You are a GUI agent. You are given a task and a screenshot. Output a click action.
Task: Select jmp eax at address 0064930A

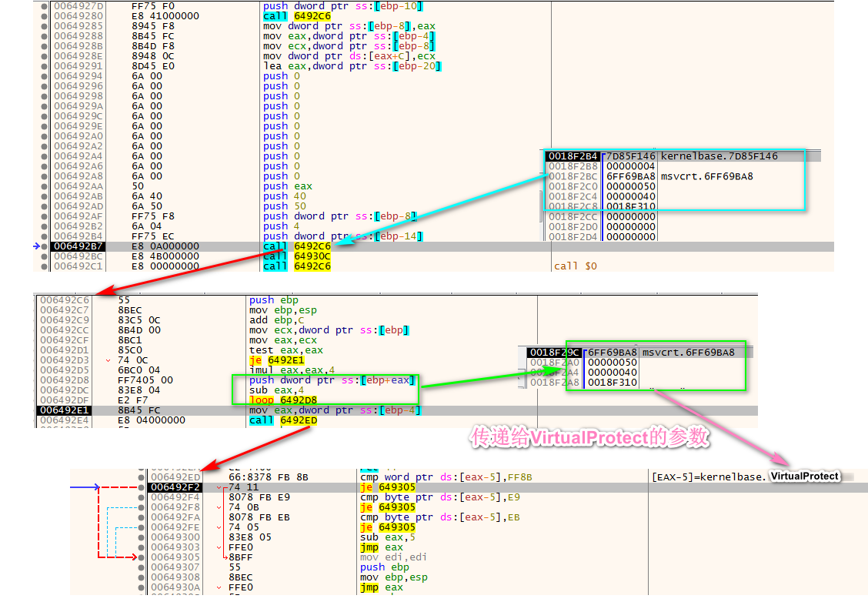(382, 587)
